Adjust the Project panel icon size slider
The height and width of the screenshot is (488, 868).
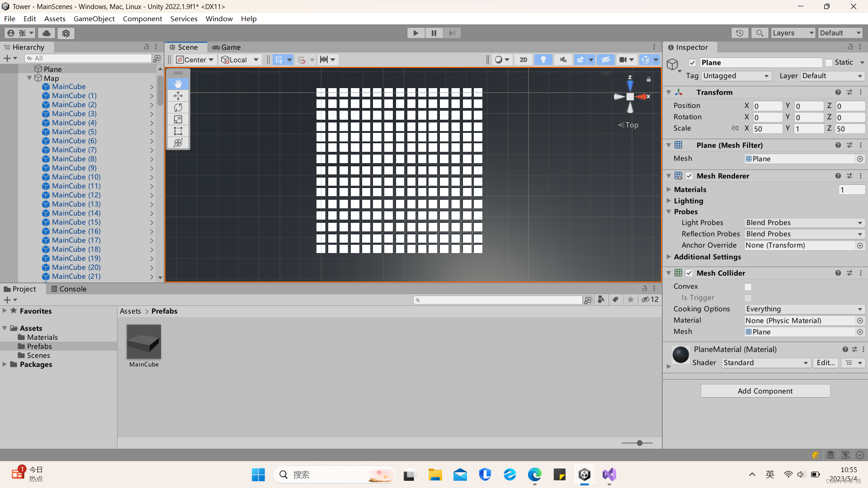pos(639,443)
